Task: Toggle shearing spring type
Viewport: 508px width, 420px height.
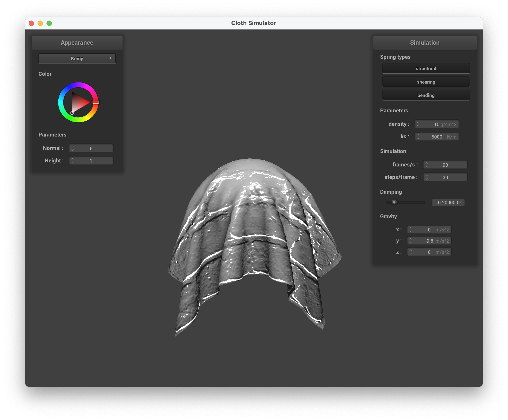Action: [426, 82]
